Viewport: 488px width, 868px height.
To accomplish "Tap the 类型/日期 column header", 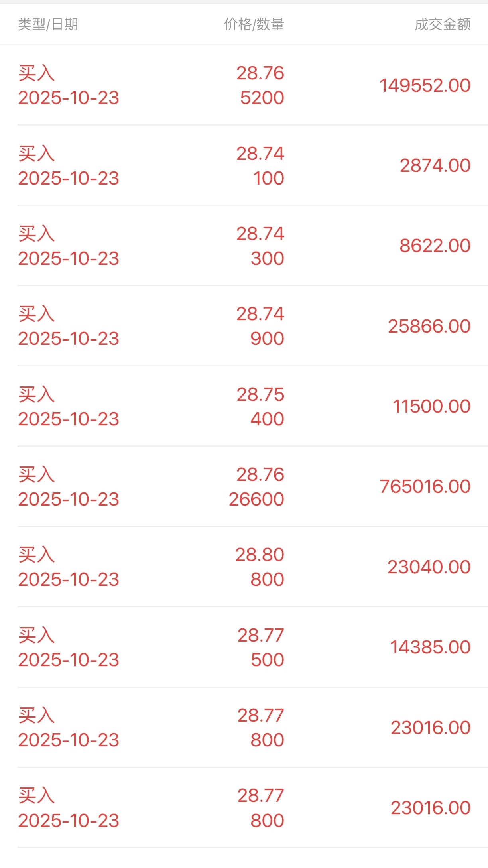I will [x=48, y=24].
